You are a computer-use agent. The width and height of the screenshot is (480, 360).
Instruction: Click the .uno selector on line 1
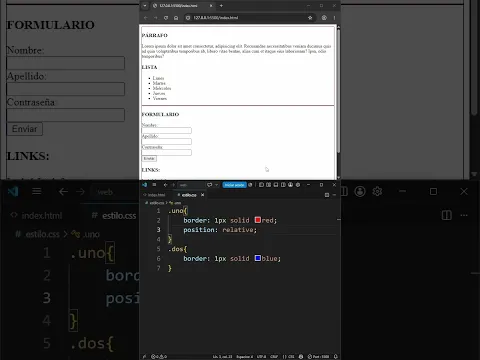(x=176, y=211)
